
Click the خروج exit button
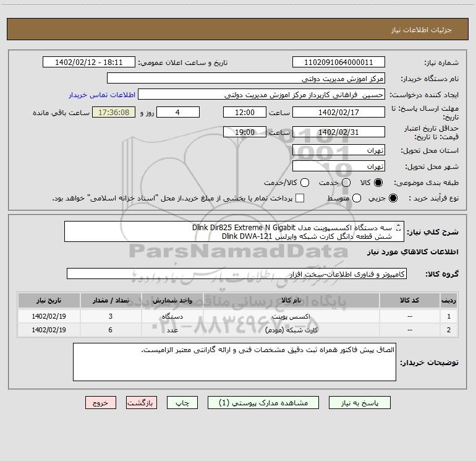(101, 403)
